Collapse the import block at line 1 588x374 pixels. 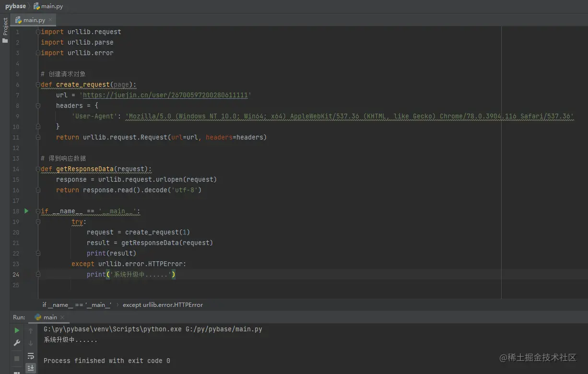[x=38, y=32]
